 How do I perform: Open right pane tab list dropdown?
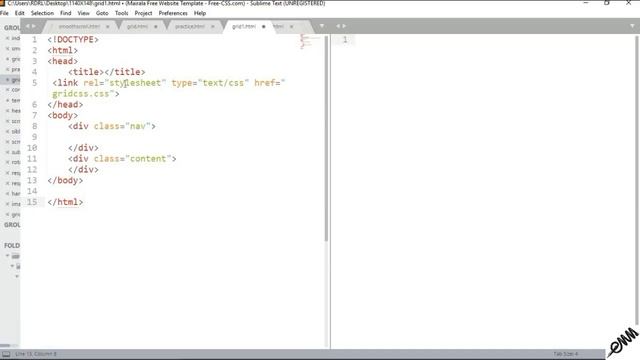[632, 26]
